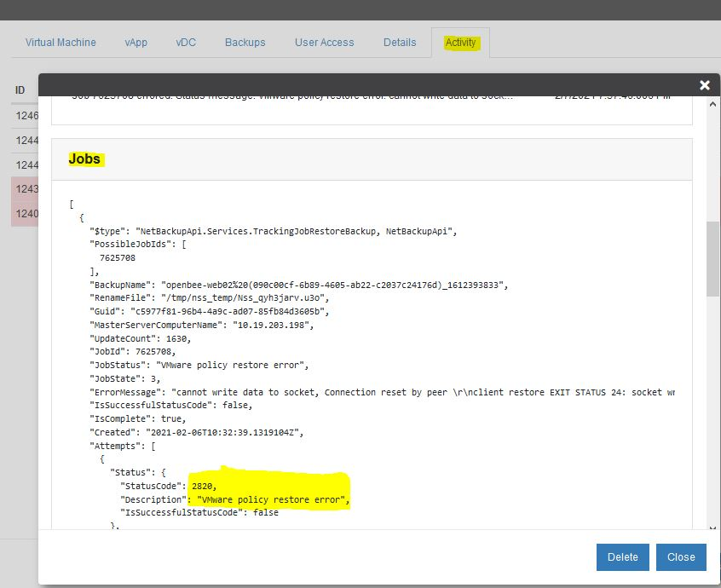
Task: Click the Jobs section heading
Action: tap(84, 159)
